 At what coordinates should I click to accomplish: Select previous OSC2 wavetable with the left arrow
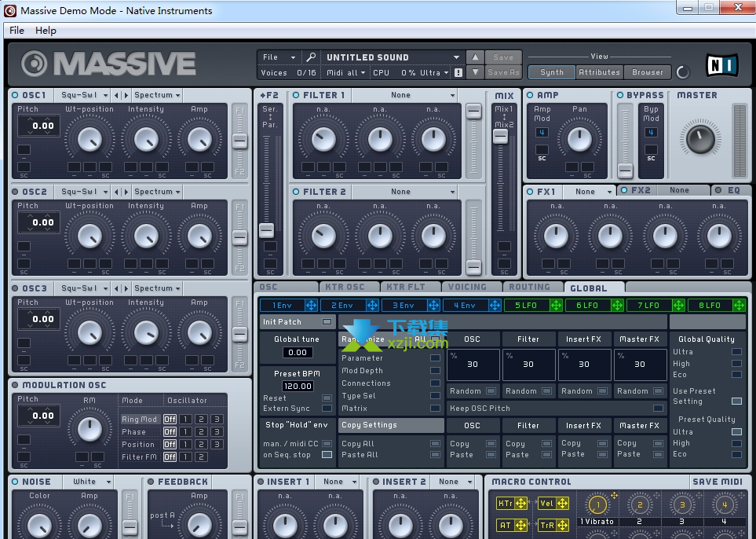click(x=116, y=192)
